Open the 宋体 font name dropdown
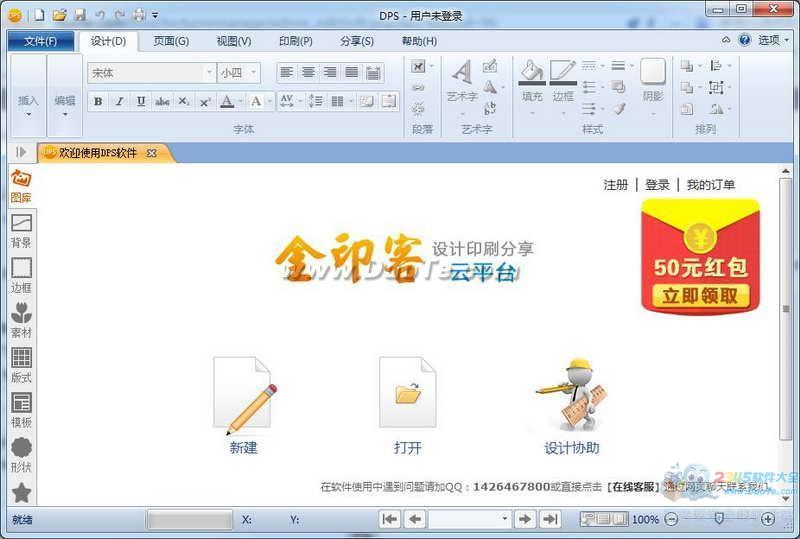The height and width of the screenshot is (539, 800). [209, 72]
